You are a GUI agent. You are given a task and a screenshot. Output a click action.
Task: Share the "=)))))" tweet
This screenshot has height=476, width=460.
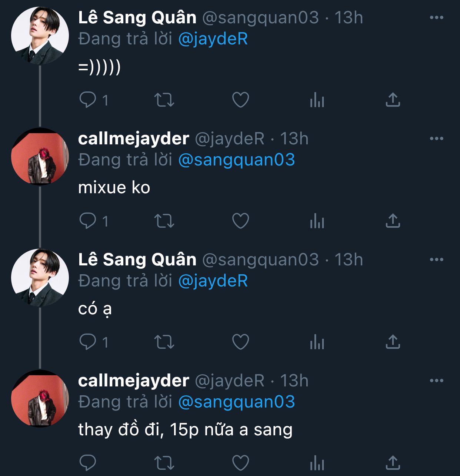coord(393,100)
